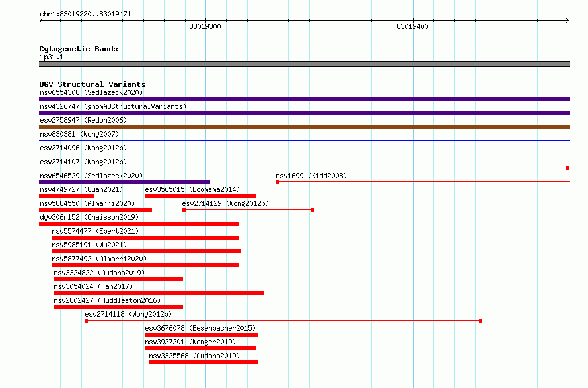Image resolution: width=588 pixels, height=388 pixels.
Task: Click the purple nsv6546529 variant bar
Action: pos(124,182)
